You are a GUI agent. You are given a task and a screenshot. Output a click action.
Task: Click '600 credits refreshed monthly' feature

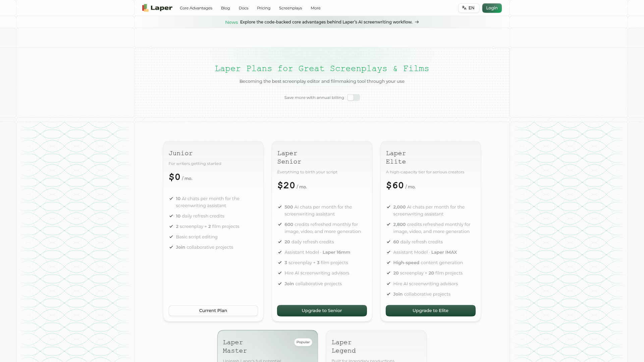coord(323,228)
